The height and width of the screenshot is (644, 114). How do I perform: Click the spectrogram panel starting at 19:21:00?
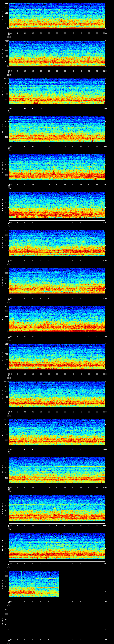tap(57, 91)
